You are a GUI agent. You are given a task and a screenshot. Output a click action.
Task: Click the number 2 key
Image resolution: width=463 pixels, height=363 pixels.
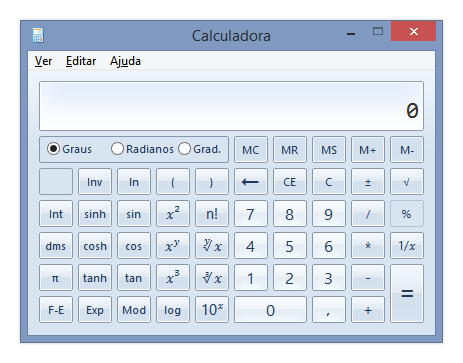tap(290, 278)
